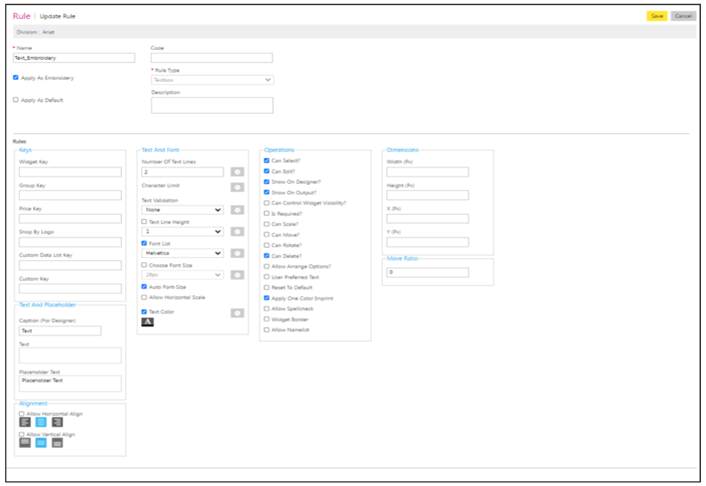Choose the right horizontal align icon
The width and height of the screenshot is (706, 486).
(57, 423)
